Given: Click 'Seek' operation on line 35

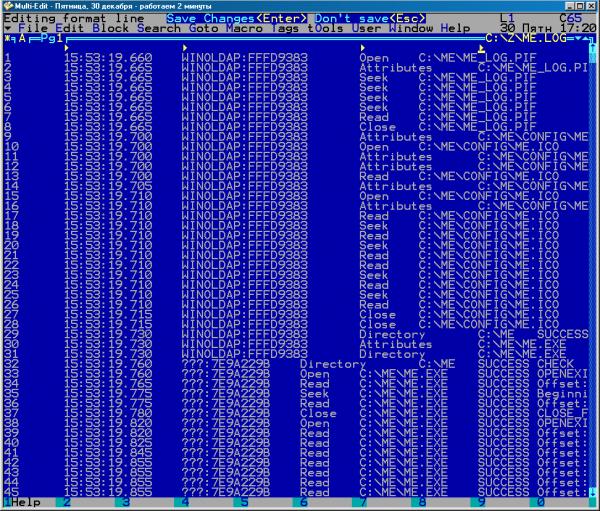Looking at the screenshot, I should tap(315, 394).
